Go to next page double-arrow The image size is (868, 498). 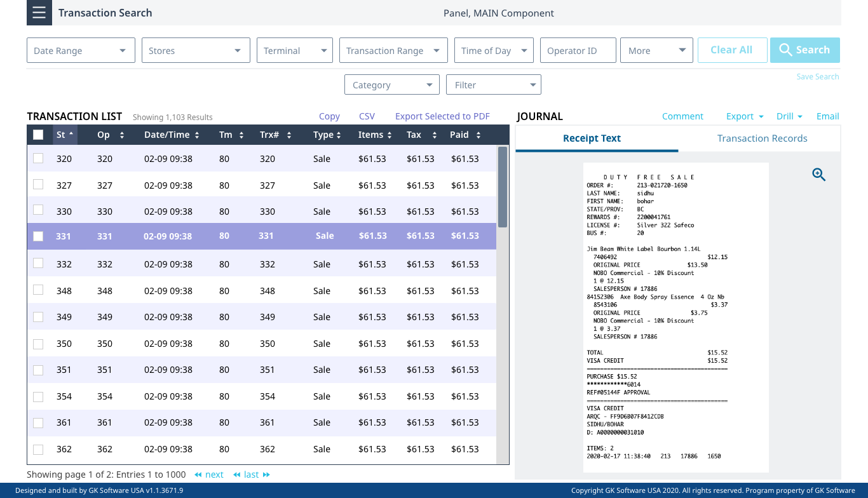pos(198,474)
